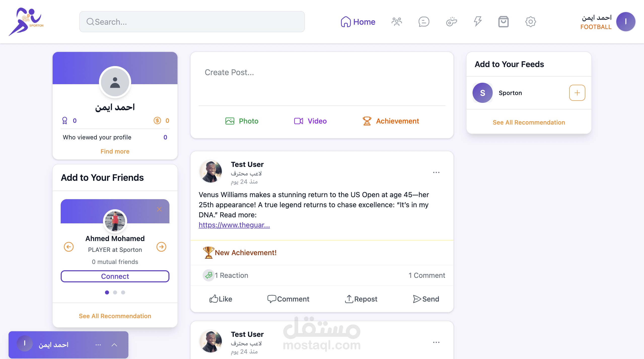Switch to the Home tab

pos(358,22)
